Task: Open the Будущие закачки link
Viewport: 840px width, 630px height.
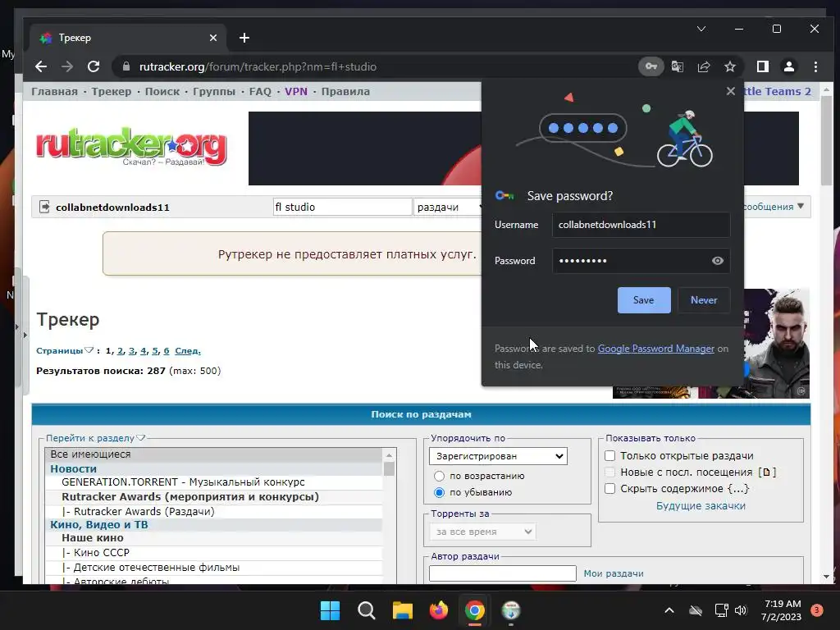Action: pos(701,505)
